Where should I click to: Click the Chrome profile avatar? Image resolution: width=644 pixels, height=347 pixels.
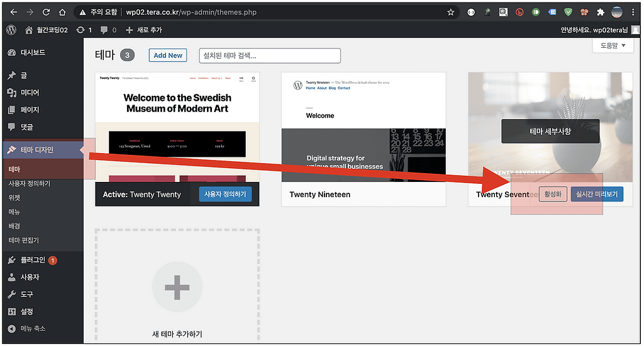pyautogui.click(x=617, y=12)
